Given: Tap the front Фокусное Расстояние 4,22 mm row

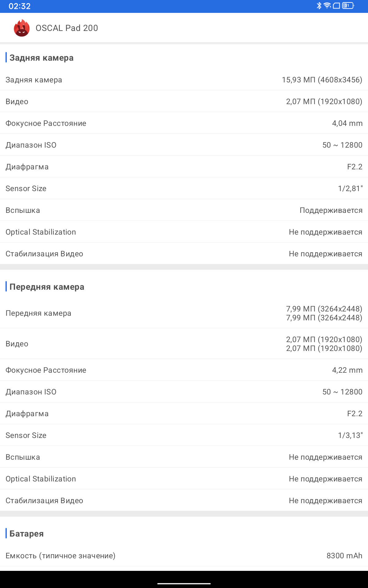Looking at the screenshot, I should pos(184,370).
